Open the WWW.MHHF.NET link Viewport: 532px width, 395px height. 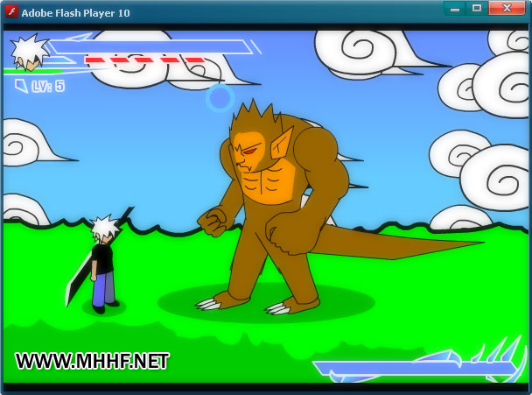92,361
